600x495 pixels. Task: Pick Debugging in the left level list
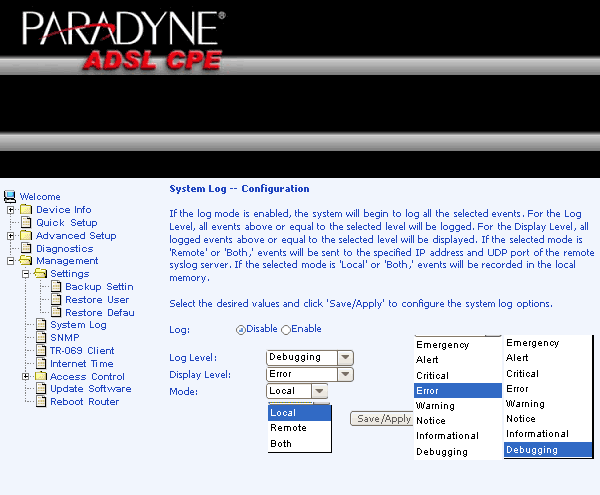coord(458,452)
